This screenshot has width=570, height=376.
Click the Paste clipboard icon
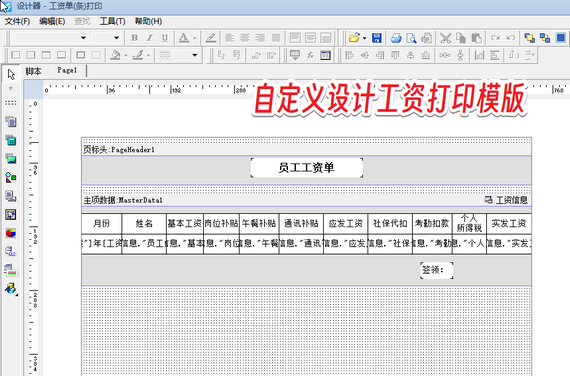[476, 38]
